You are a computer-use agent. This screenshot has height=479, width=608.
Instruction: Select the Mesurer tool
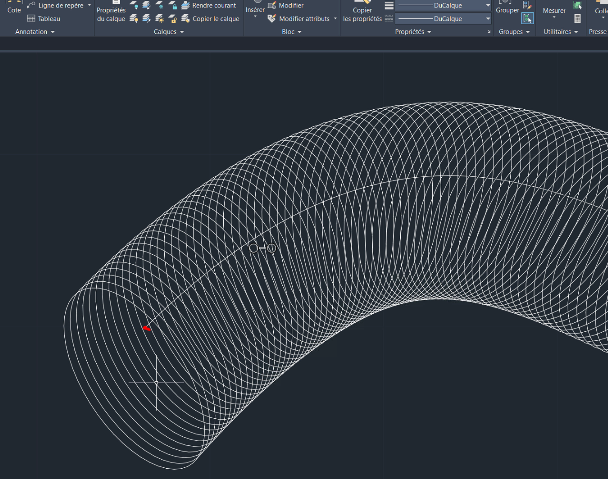point(553,10)
